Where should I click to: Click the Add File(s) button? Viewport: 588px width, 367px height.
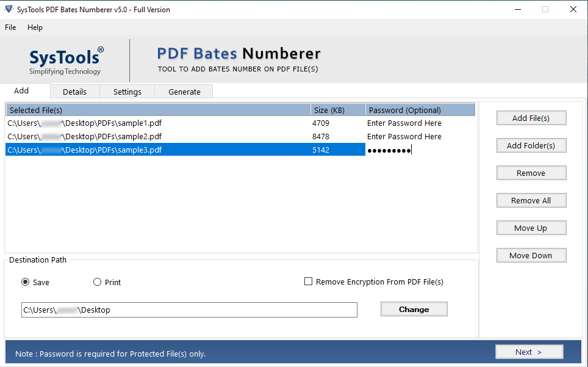tap(531, 117)
